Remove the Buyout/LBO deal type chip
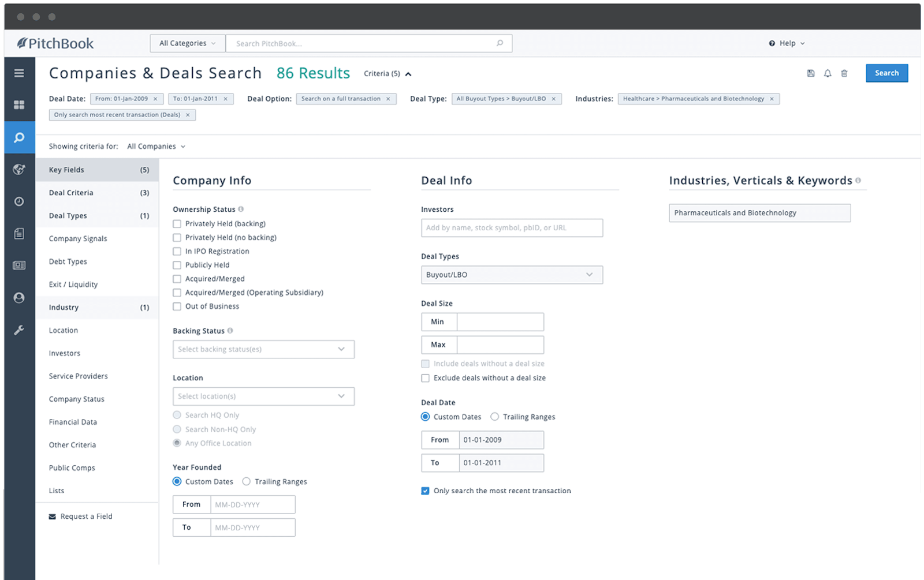 click(x=553, y=99)
